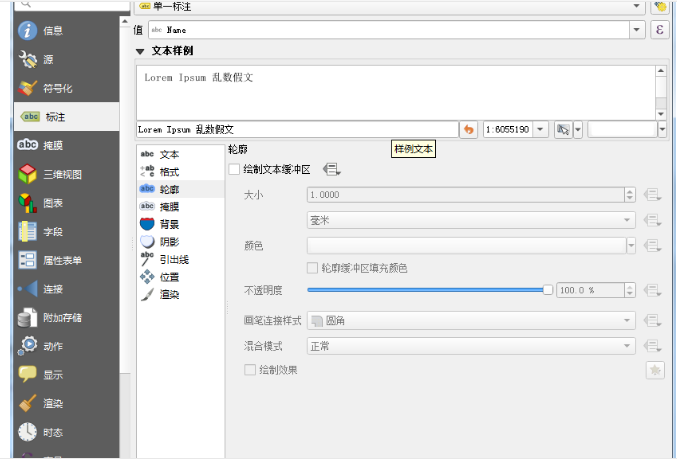Open data-defined override for 大小
The image size is (677, 461).
(x=652, y=195)
